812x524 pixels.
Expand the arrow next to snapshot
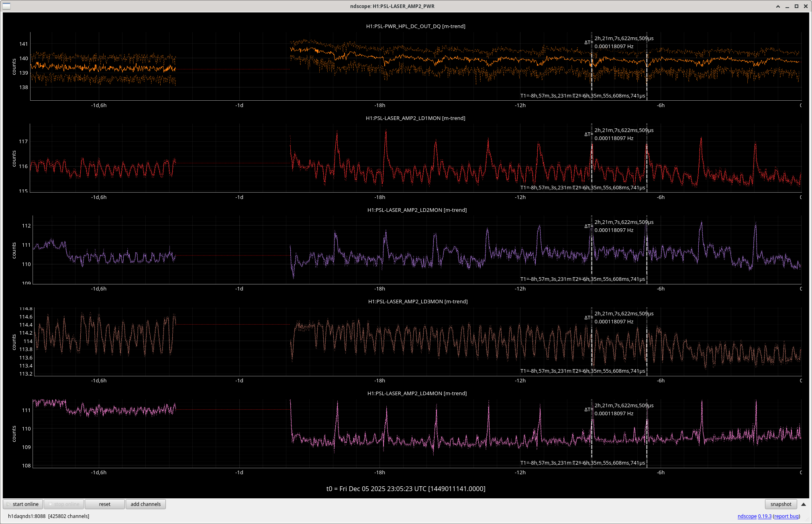click(804, 504)
